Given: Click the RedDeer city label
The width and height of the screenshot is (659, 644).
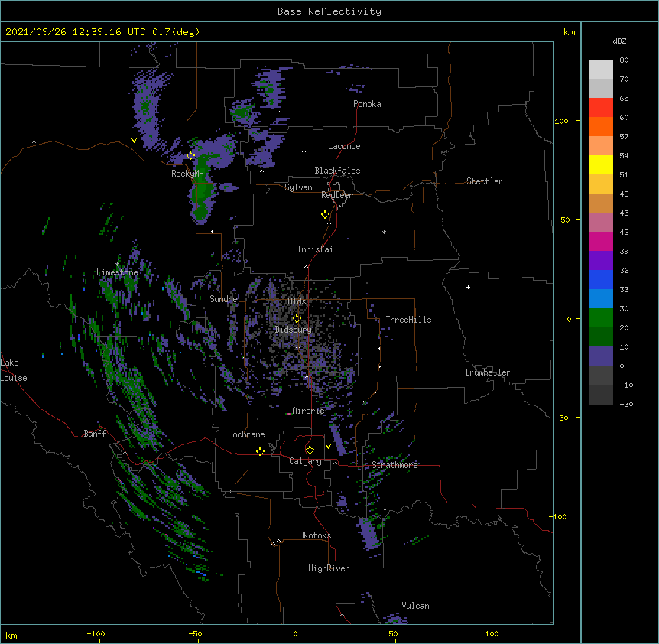Looking at the screenshot, I should (x=336, y=195).
